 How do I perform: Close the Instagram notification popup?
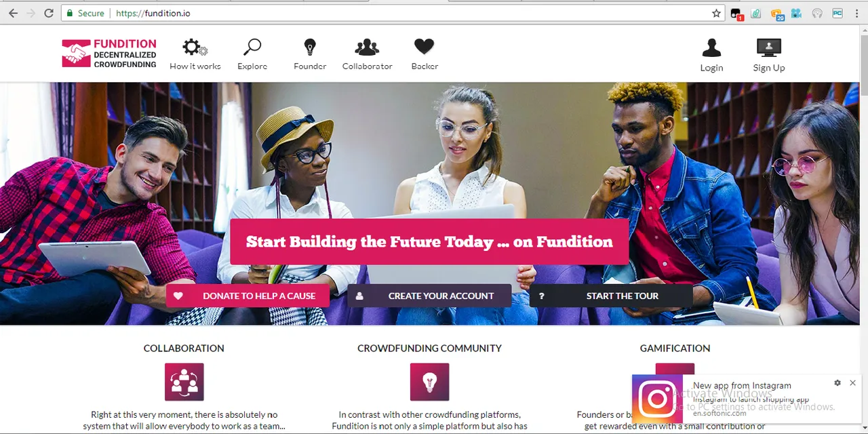(852, 383)
